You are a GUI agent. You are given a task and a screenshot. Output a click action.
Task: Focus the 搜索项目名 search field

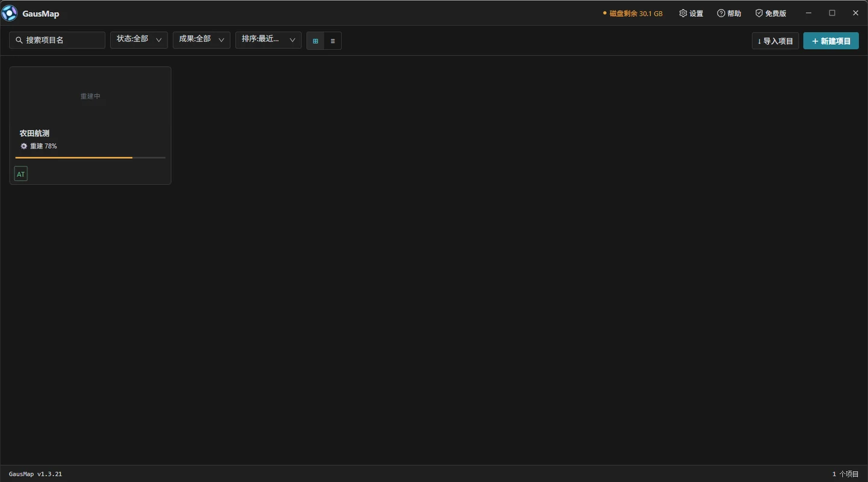57,40
